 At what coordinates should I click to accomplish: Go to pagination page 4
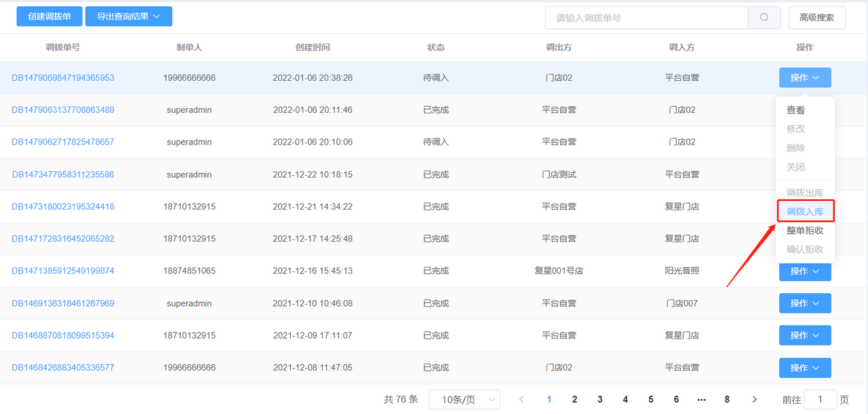coord(625,400)
